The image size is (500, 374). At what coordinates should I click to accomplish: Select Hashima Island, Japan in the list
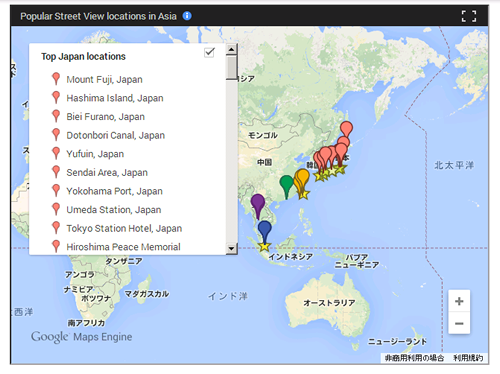115,98
